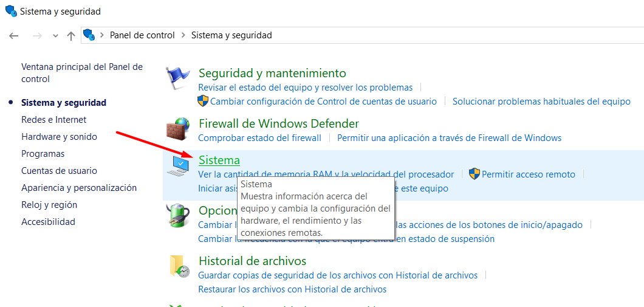Open Apariencia y personalización category

click(x=79, y=188)
